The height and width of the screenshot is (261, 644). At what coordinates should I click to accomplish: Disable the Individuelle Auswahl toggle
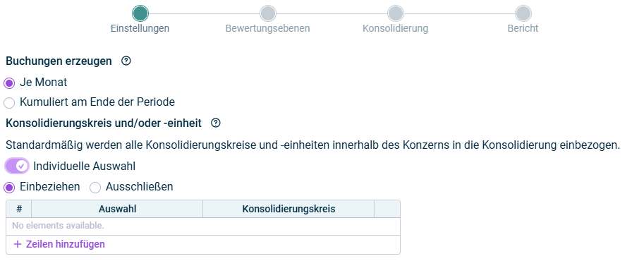tap(17, 166)
